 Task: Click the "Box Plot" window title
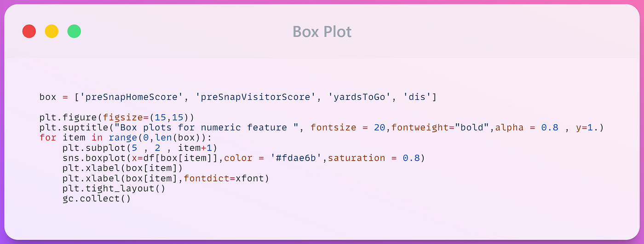[x=322, y=32]
